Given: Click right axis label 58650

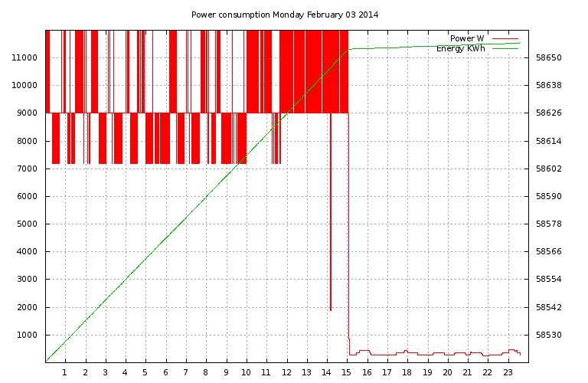Looking at the screenshot, I should click(x=549, y=57).
